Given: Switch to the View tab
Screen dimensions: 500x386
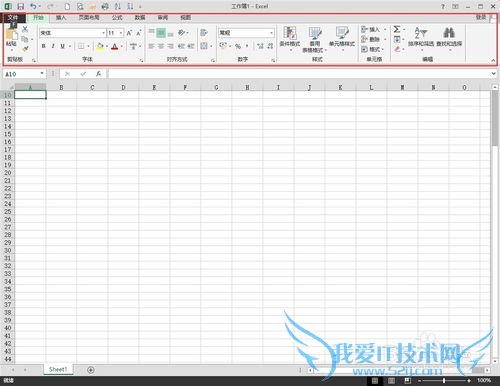Looking at the screenshot, I should tap(185, 18).
